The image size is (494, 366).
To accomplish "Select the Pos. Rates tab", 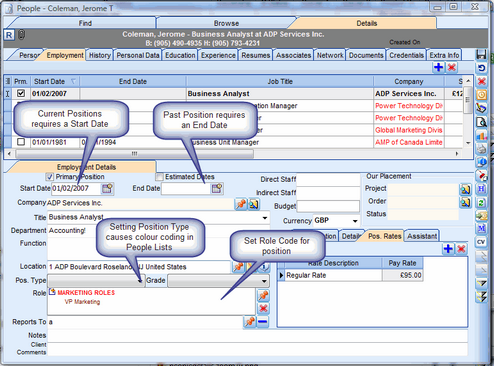I will 384,236.
